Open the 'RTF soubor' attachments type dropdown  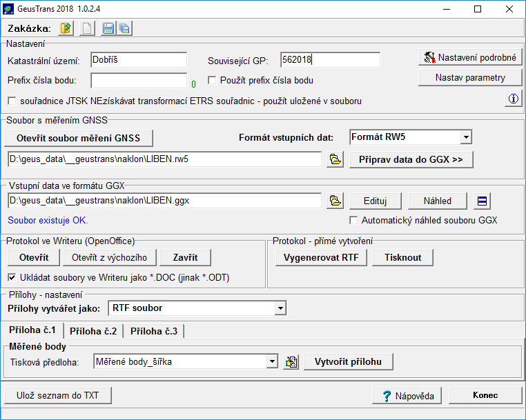point(280,308)
